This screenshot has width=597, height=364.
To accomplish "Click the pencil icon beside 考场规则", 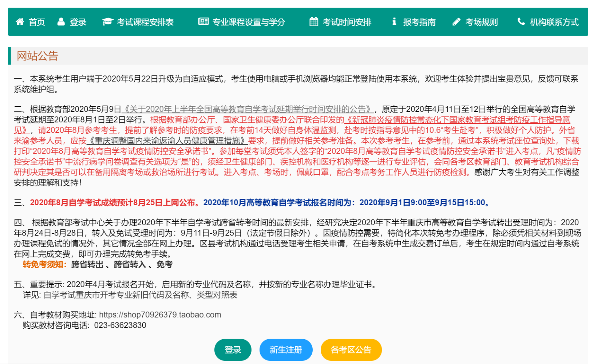I will click(456, 22).
